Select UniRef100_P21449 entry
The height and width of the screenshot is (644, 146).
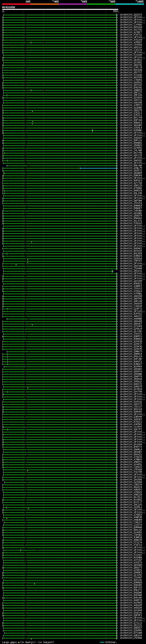pos(131,55)
